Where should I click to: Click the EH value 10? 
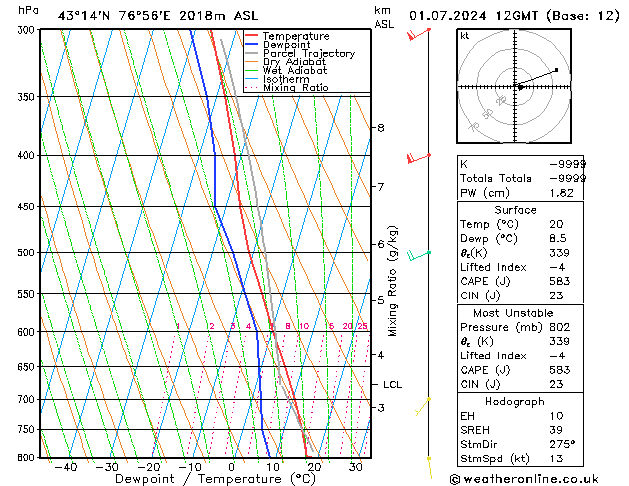click(x=556, y=416)
